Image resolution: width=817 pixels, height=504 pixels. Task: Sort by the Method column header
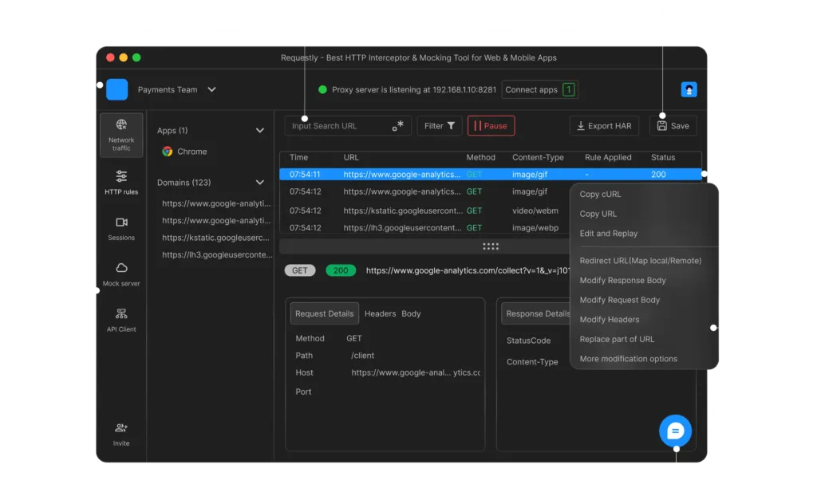(480, 158)
